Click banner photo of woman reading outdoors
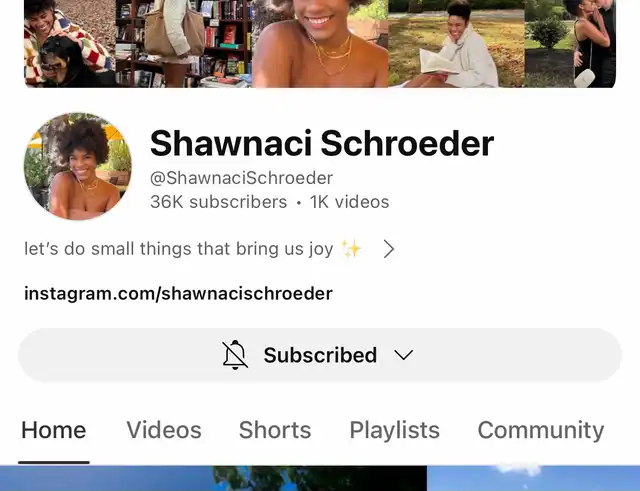The height and width of the screenshot is (491, 640). coord(456,44)
